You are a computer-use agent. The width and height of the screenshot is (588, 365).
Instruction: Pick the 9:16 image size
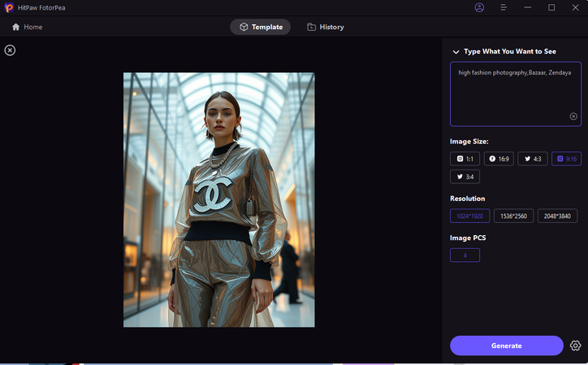click(x=566, y=159)
